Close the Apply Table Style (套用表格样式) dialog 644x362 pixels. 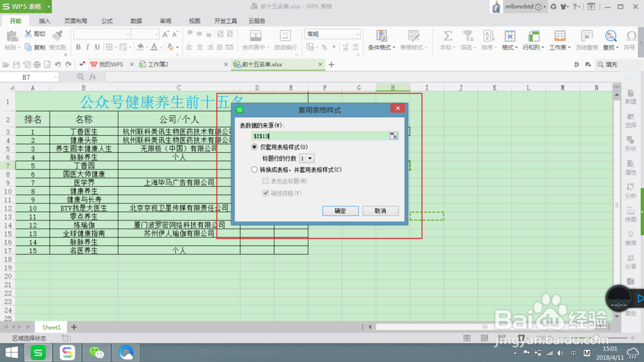click(x=397, y=108)
